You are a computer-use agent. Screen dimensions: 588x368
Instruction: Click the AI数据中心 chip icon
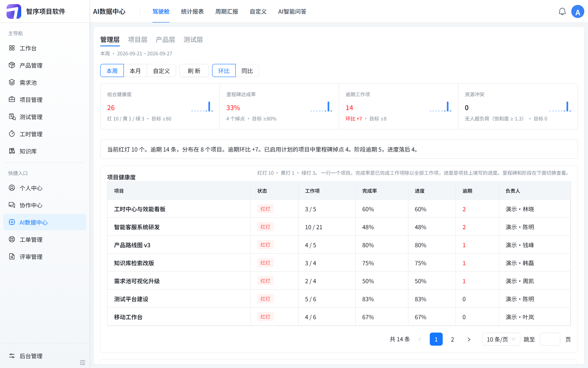(x=12, y=222)
